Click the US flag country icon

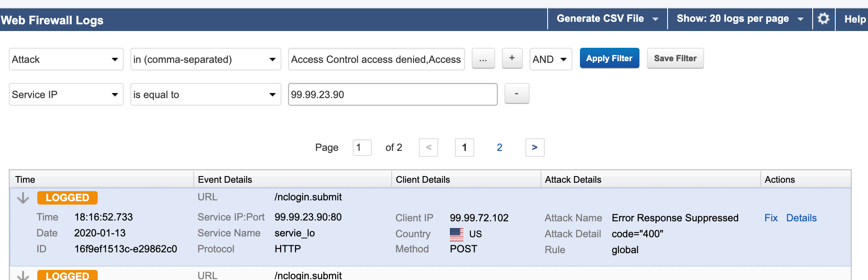coord(456,234)
